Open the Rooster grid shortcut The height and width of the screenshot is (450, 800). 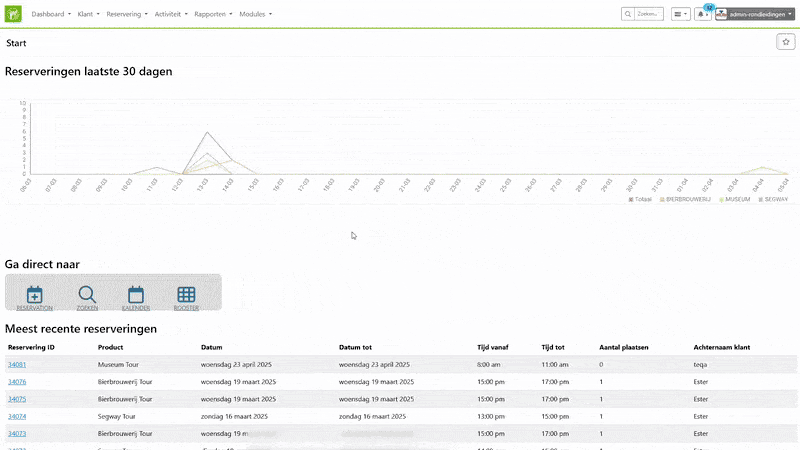click(x=186, y=296)
